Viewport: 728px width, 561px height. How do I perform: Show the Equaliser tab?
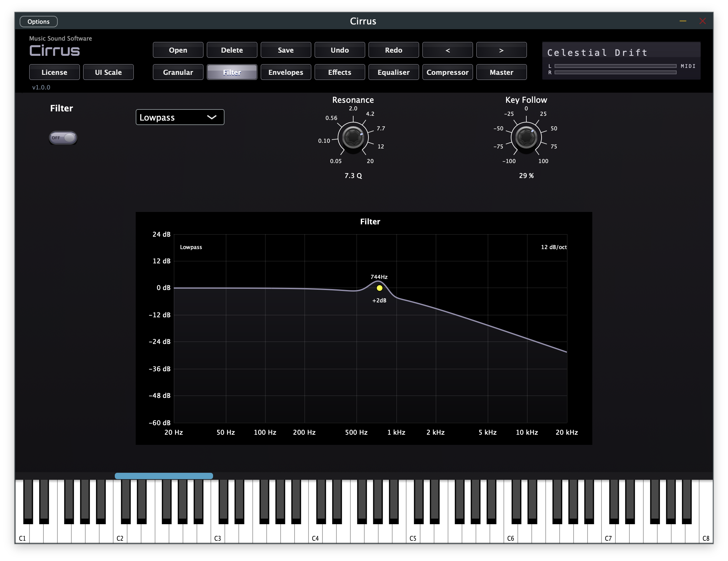(x=394, y=72)
